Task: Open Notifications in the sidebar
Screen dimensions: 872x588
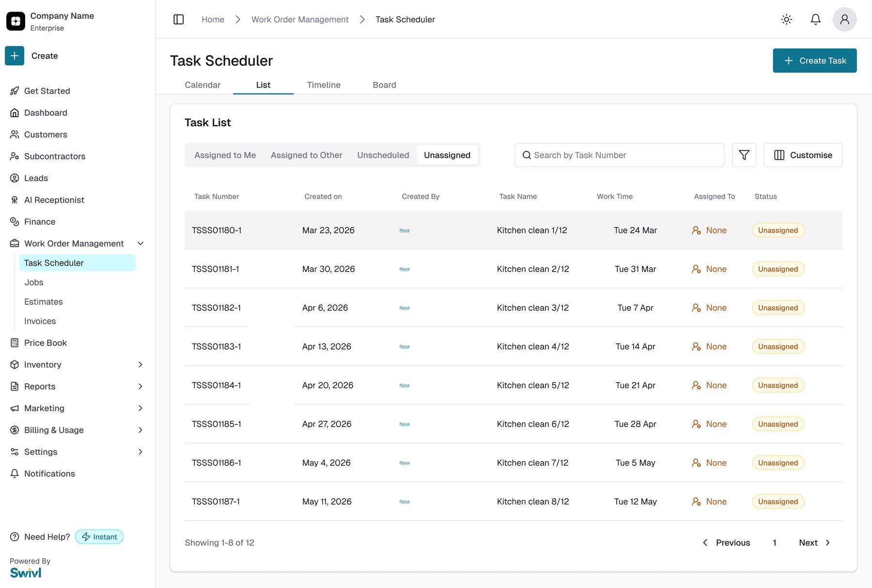Action: (x=49, y=474)
